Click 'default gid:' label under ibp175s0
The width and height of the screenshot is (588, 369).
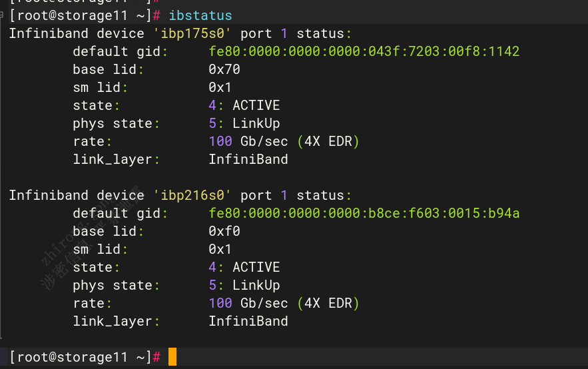pyautogui.click(x=120, y=51)
